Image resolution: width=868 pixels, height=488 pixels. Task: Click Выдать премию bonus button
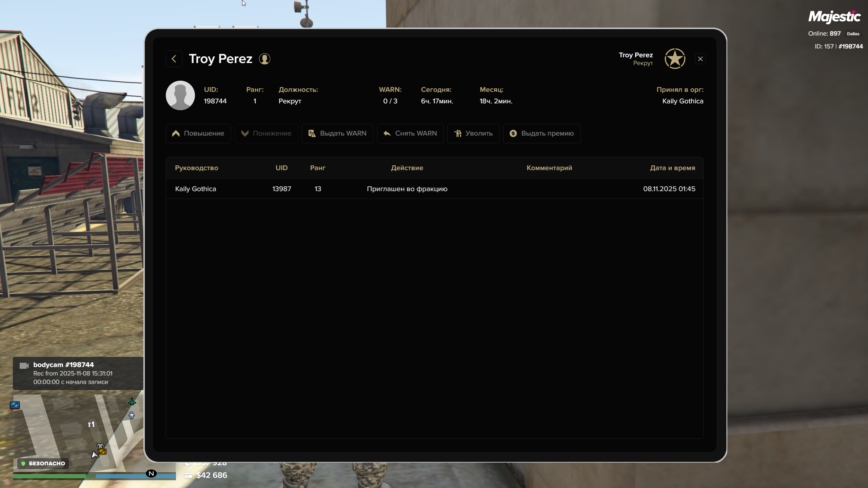coord(542,134)
